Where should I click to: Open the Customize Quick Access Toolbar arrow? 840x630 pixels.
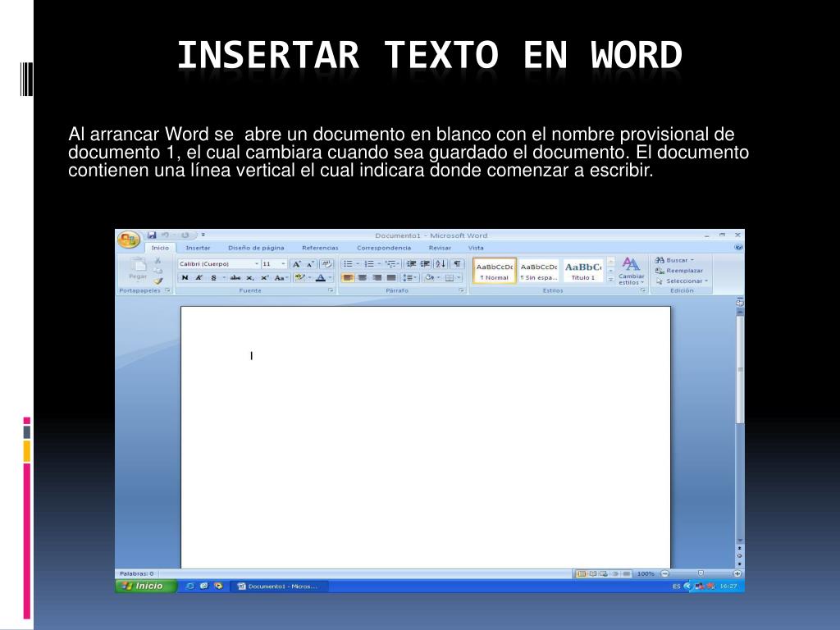[x=203, y=235]
